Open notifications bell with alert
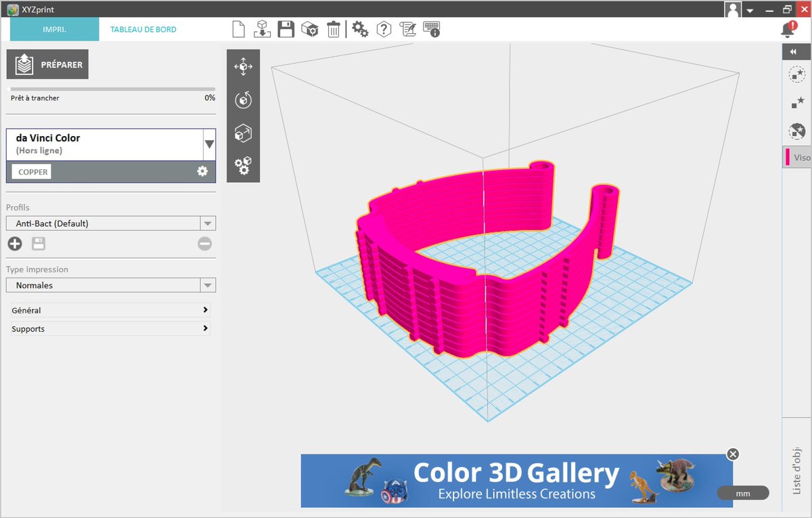The image size is (812, 518). point(788,29)
